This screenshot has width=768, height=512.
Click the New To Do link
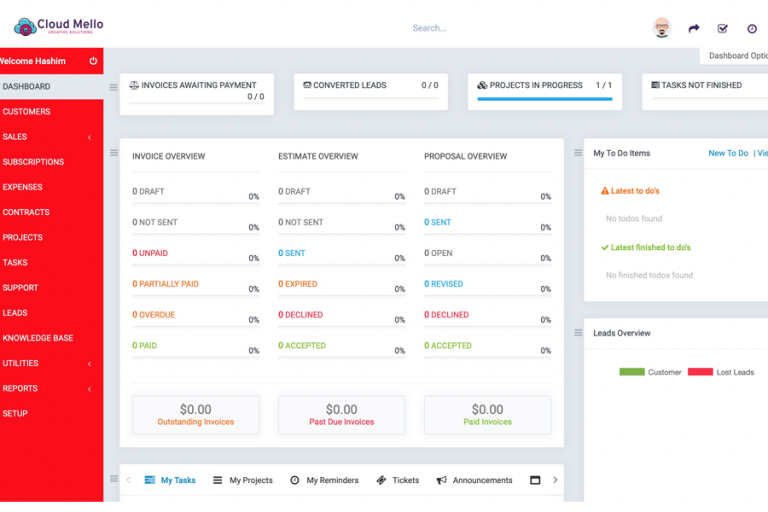click(x=728, y=153)
